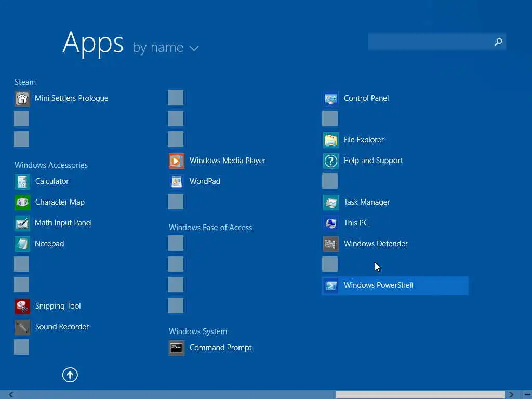Click the 'File Explorer' text label
This screenshot has width=532, height=399.
[363, 140]
